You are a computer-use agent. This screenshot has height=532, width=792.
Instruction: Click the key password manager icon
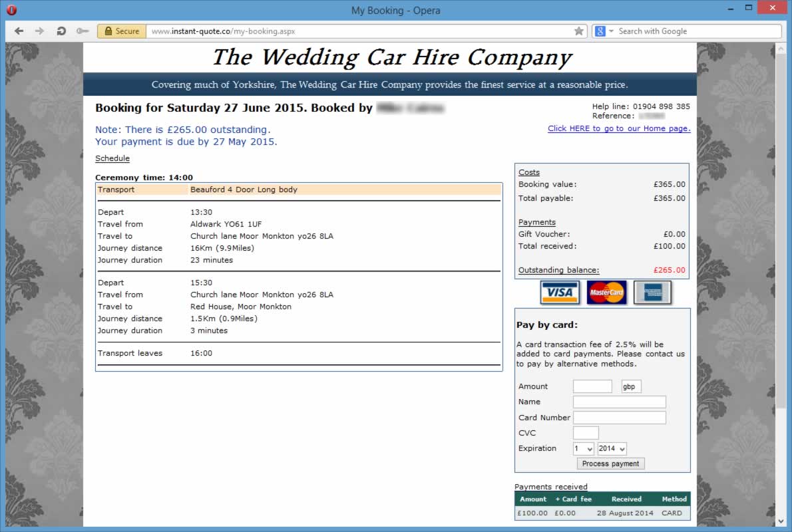pos(82,31)
